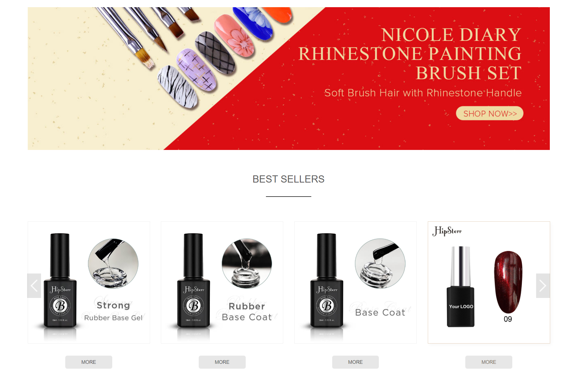Screen dimensions: 588x384
Task: Click the 'Your LOGO' polish bottle
Action: pos(460,287)
